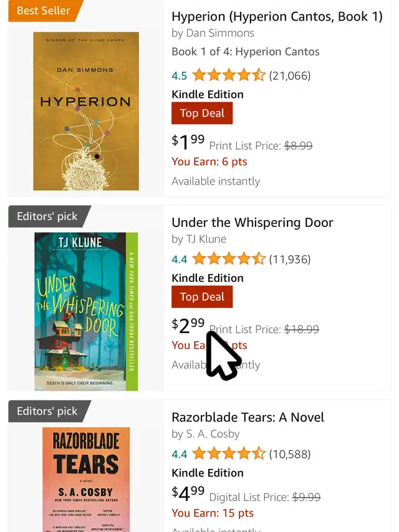View the 10,588 reviews for Razorblade Tears
Viewport: 399px width, 532px height.
pos(289,454)
